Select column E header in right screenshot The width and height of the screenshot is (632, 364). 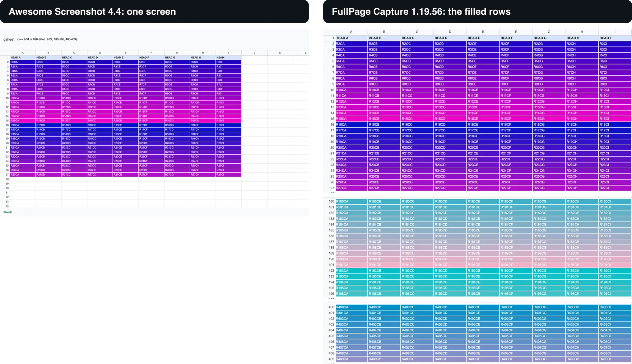pyautogui.click(x=483, y=32)
